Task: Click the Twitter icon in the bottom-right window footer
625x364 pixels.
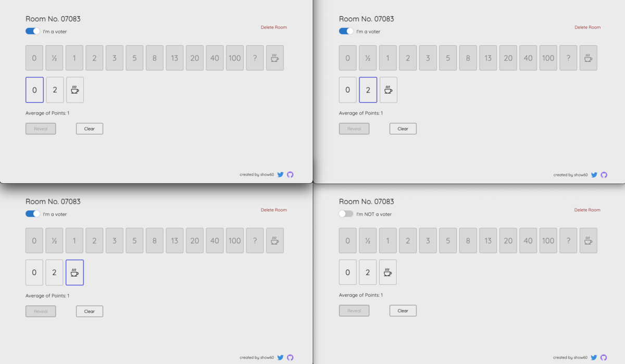Action: (x=594, y=357)
